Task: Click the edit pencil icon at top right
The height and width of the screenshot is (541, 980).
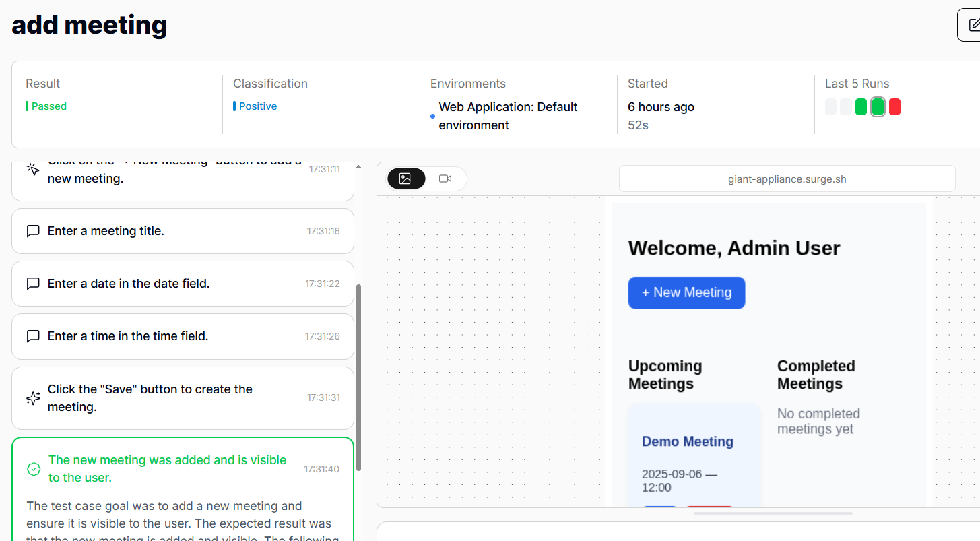Action: tap(973, 25)
